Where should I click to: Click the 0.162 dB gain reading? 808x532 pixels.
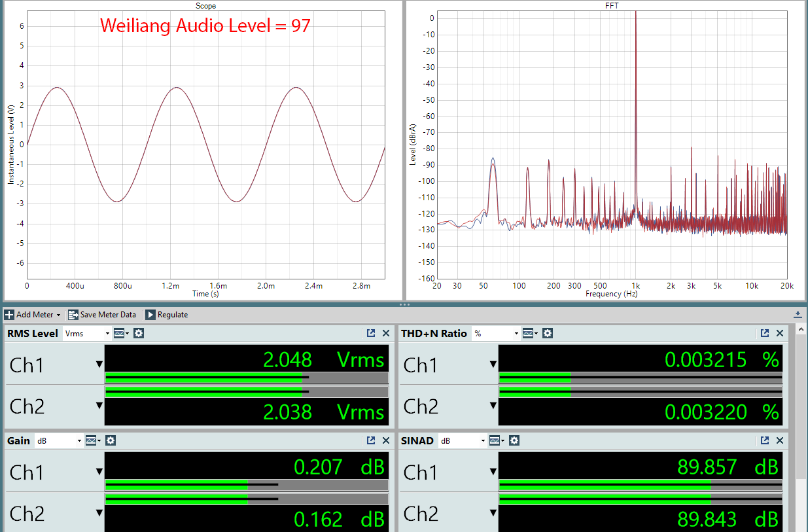click(x=339, y=519)
